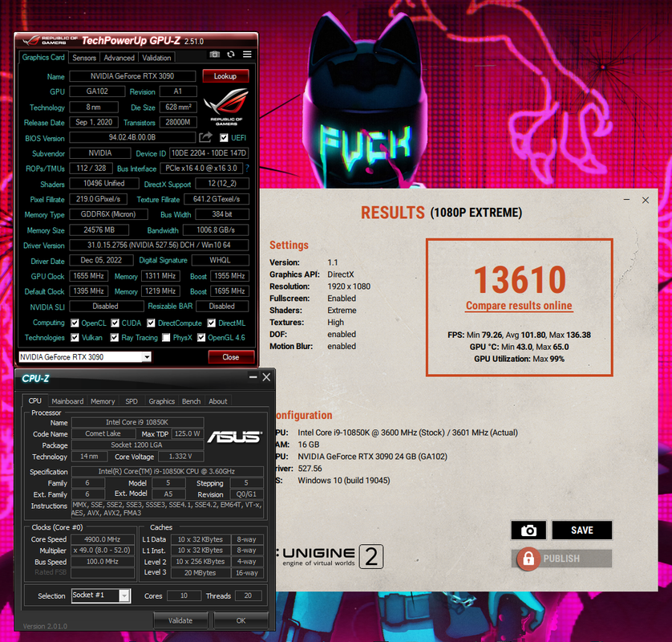Toggle the PhysX checkbox
This screenshot has width=672, height=642.
(x=166, y=338)
